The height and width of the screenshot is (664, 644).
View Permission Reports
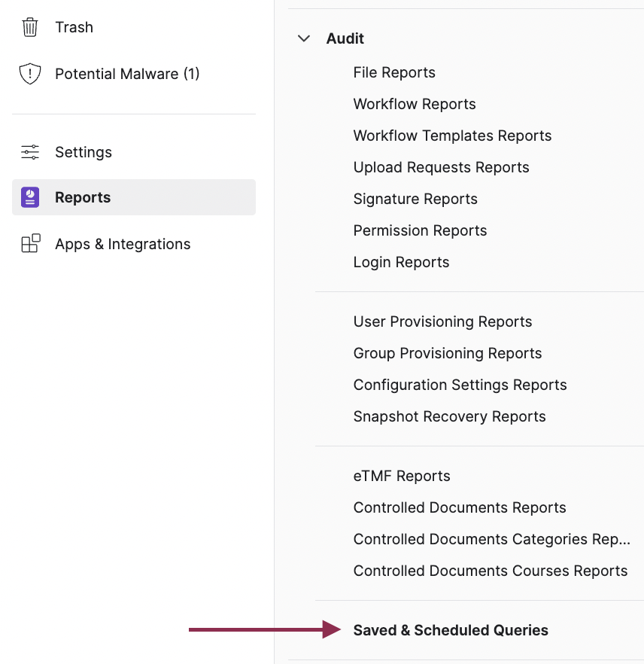pyautogui.click(x=420, y=230)
